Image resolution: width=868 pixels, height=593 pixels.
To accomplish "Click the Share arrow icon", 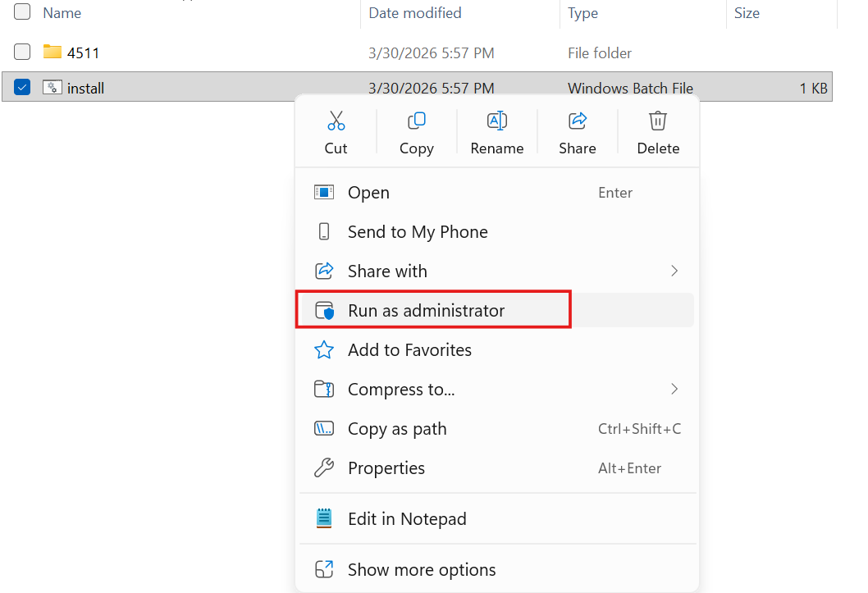I will pos(577,121).
